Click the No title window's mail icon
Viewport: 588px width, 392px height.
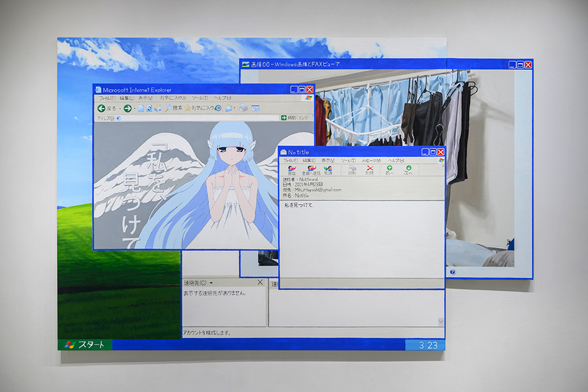[283, 152]
